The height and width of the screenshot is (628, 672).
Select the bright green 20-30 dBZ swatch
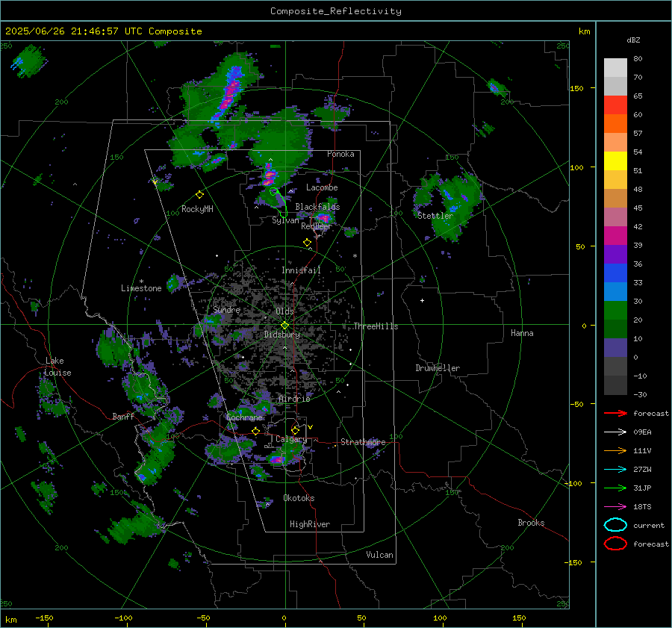pyautogui.click(x=615, y=311)
